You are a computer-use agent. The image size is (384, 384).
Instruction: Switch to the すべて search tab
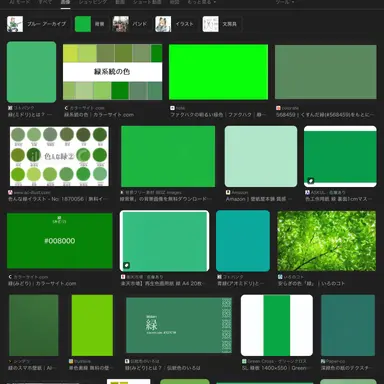point(45,2)
